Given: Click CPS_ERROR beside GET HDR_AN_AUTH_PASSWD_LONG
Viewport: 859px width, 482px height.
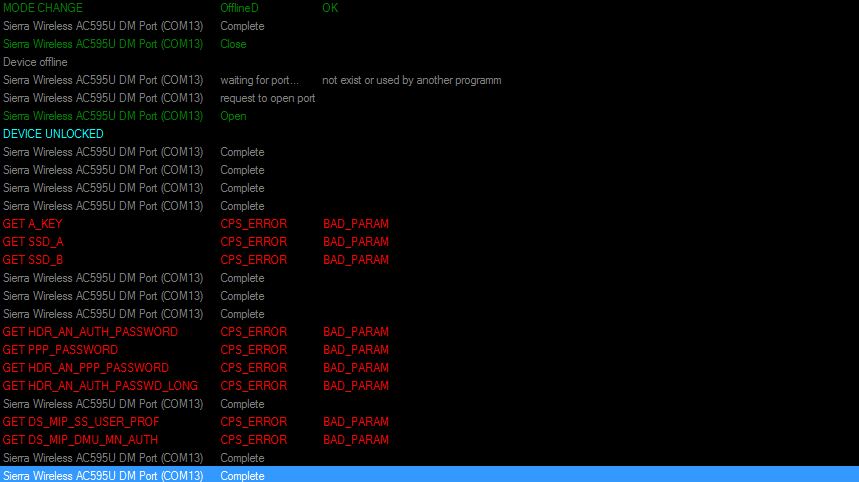Looking at the screenshot, I should [254, 386].
